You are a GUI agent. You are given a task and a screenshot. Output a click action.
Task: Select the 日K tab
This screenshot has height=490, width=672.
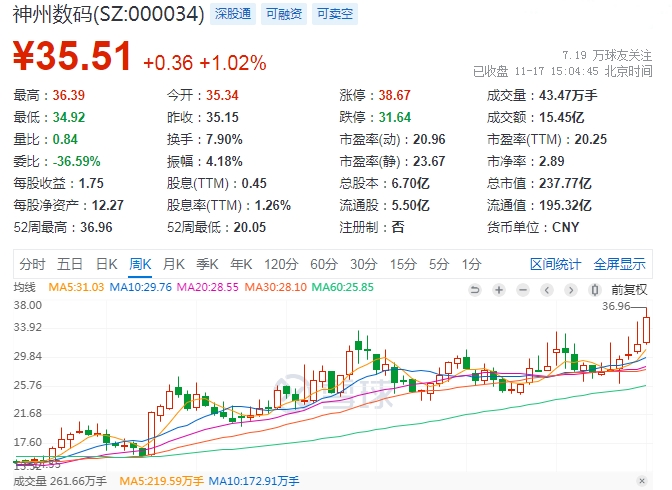click(x=106, y=264)
